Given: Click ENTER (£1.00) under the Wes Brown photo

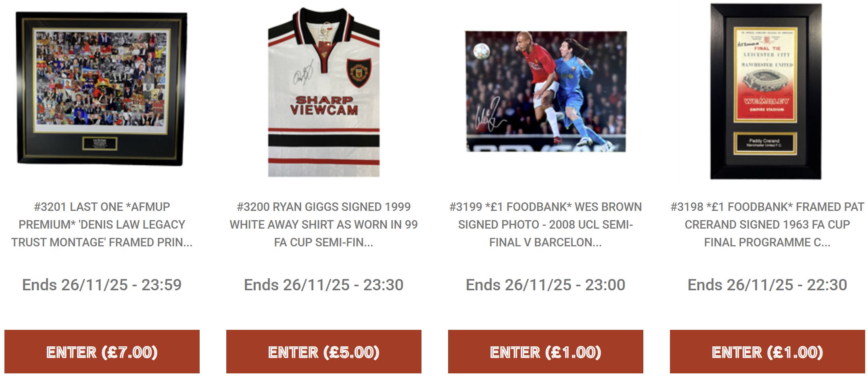Looking at the screenshot, I should (546, 352).
